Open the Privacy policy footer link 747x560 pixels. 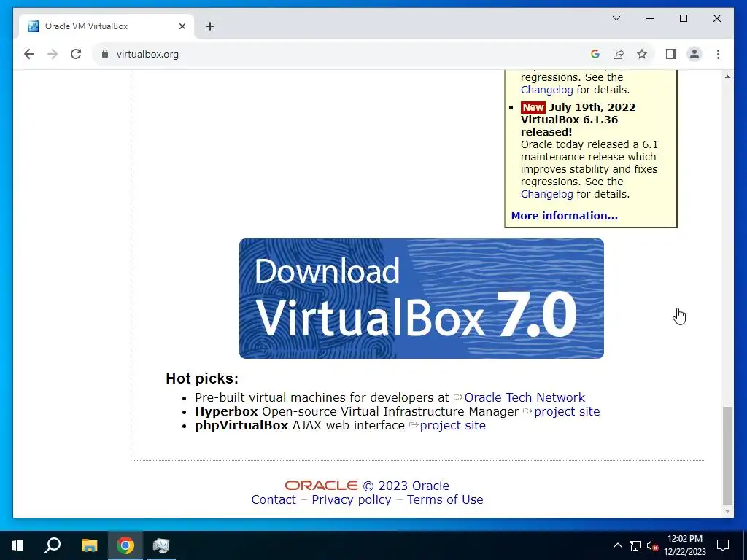tap(352, 499)
